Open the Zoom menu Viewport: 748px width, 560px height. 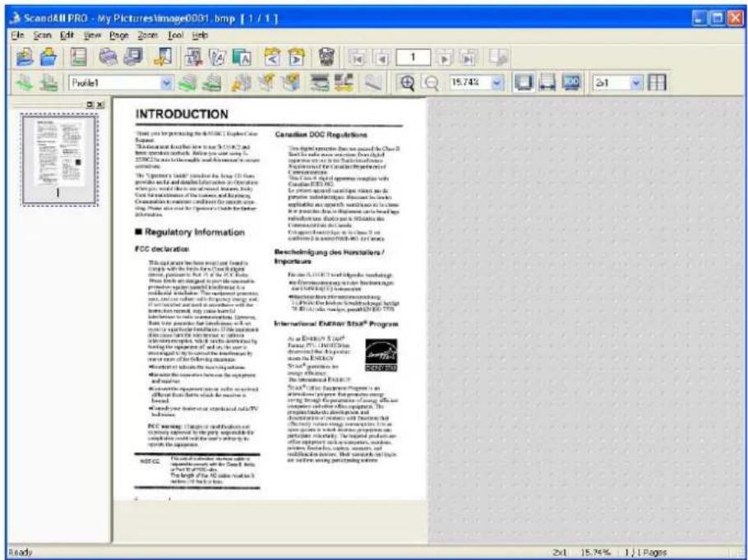click(147, 35)
